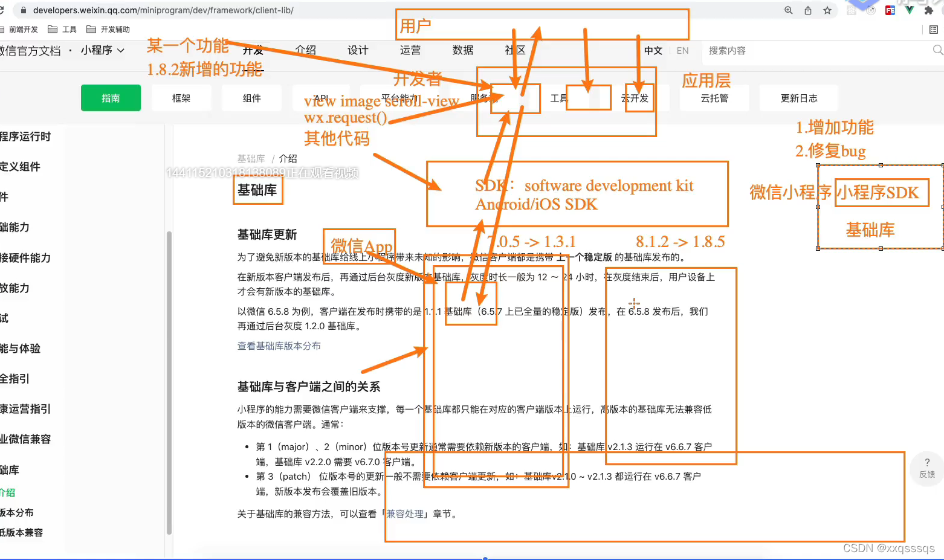Select the 介绍 top navigation item
Screen dimensions: 944x560
pos(306,50)
